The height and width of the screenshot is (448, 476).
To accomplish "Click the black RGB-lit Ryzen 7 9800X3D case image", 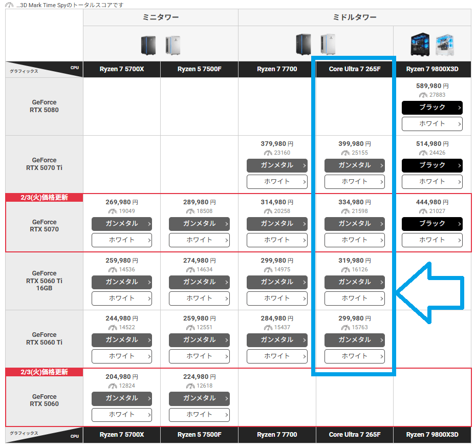I will [x=420, y=45].
